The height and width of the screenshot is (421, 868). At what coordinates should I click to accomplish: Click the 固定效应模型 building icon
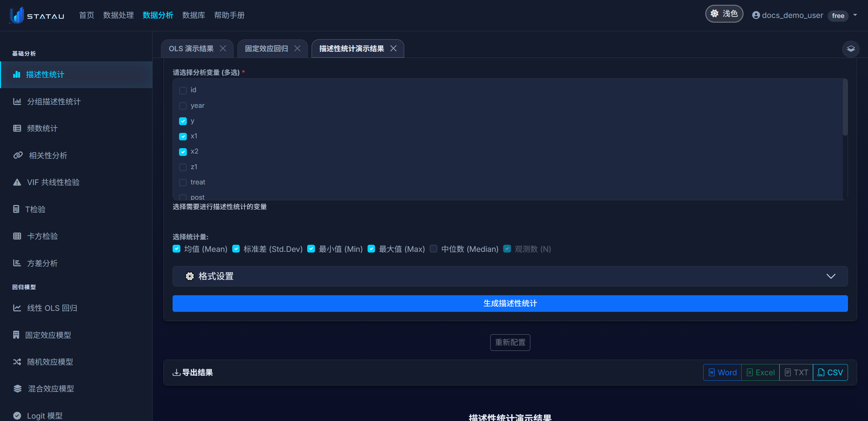[x=16, y=335]
